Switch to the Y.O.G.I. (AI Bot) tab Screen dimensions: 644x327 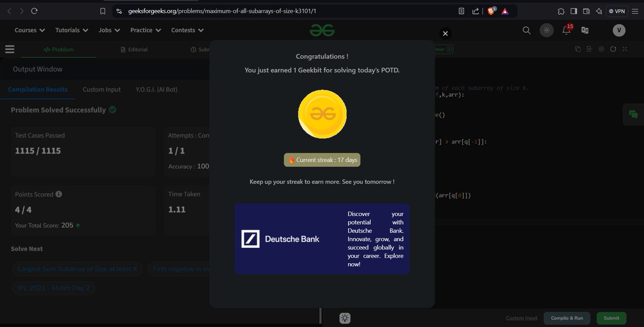156,90
